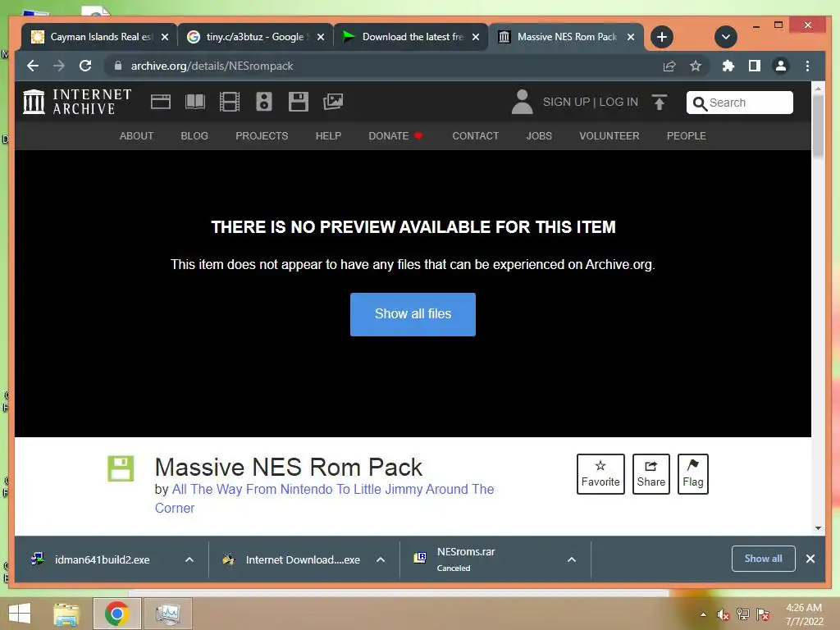840x630 pixels.
Task: Open the Images icon
Action: tap(333, 102)
